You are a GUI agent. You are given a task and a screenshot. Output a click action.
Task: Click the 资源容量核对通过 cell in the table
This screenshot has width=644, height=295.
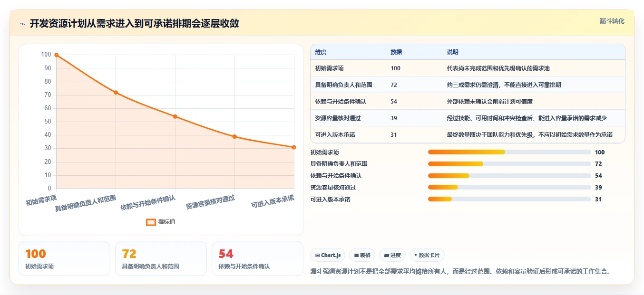coord(338,118)
